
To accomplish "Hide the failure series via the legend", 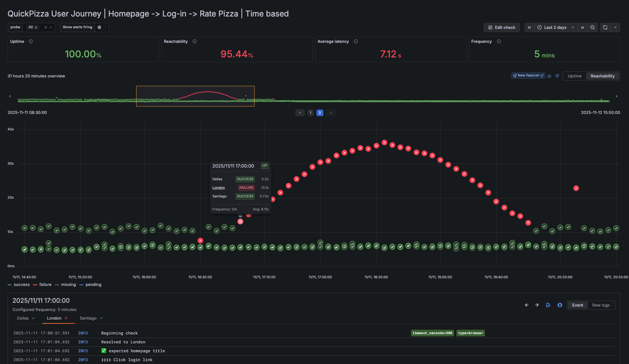I will (45, 284).
